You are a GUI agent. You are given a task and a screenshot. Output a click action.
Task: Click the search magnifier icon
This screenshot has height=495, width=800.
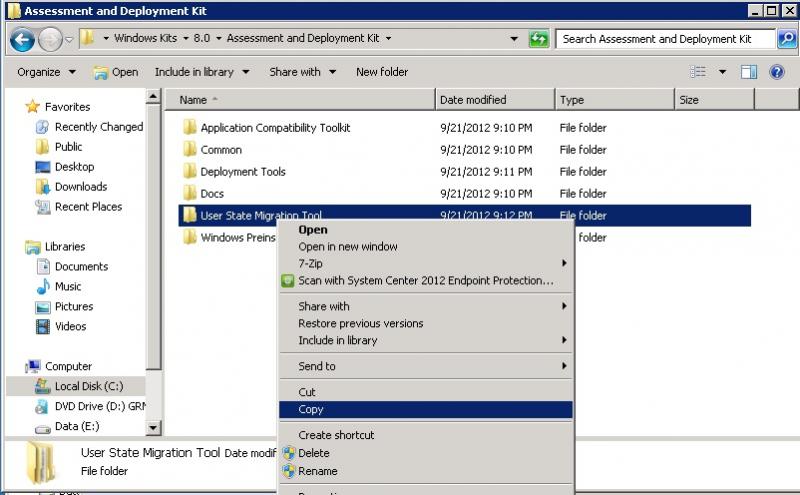tap(787, 39)
